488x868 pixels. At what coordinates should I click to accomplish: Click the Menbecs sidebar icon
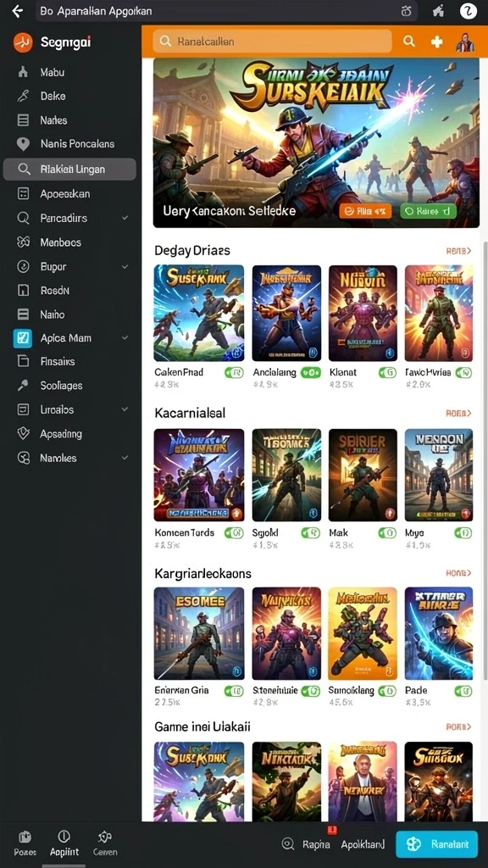pyautogui.click(x=23, y=242)
